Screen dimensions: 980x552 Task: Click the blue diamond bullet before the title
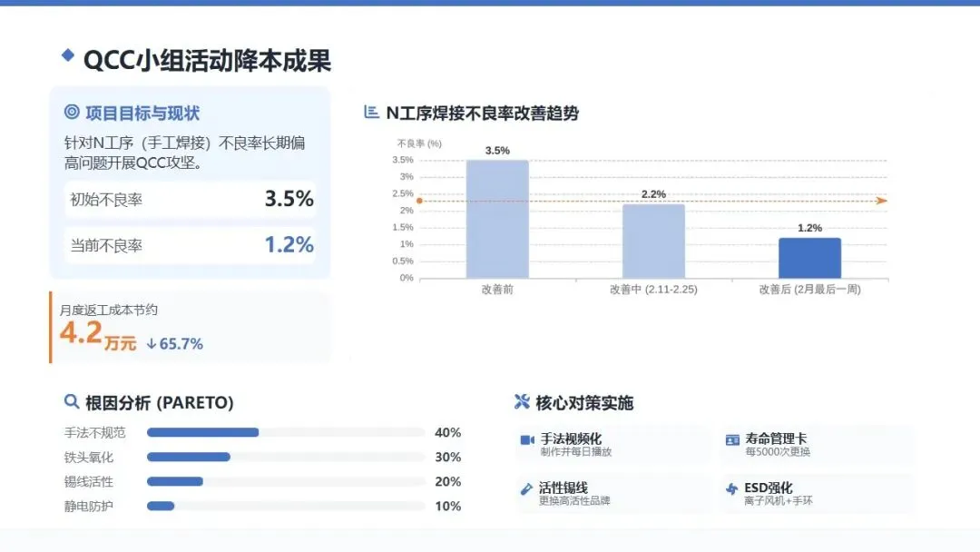[x=67, y=55]
